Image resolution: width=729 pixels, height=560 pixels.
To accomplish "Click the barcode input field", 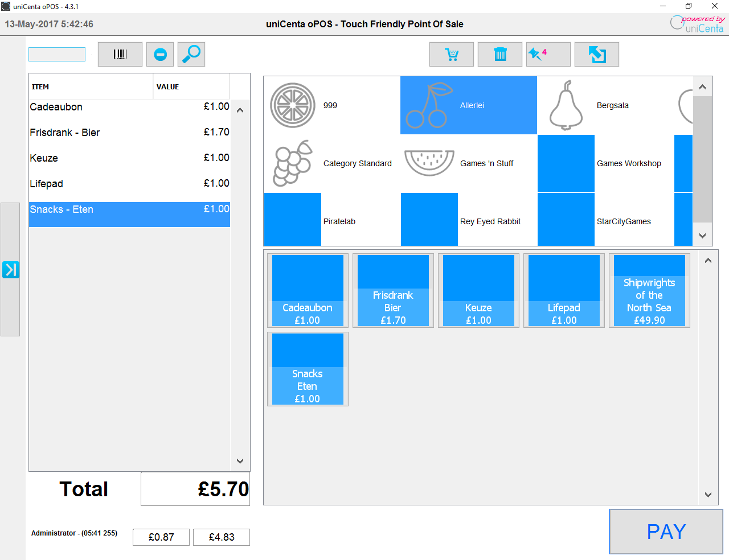I will (x=57, y=55).
